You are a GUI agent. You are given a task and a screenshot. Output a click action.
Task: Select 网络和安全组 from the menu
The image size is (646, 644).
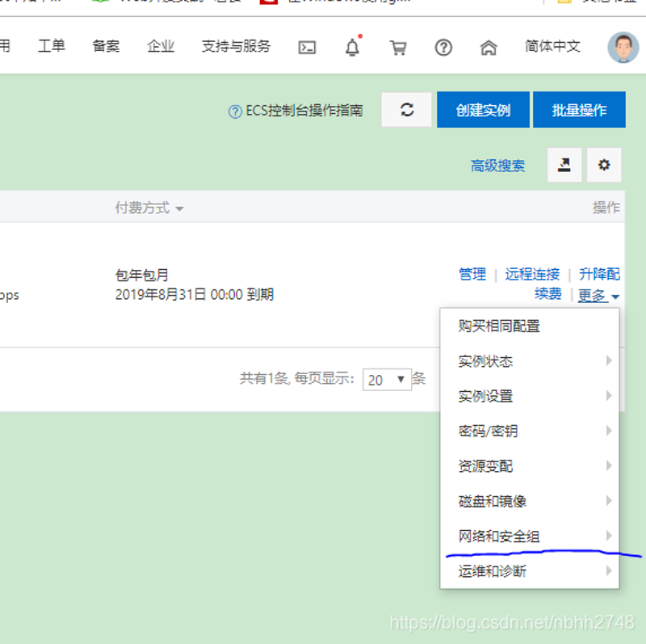pos(499,537)
